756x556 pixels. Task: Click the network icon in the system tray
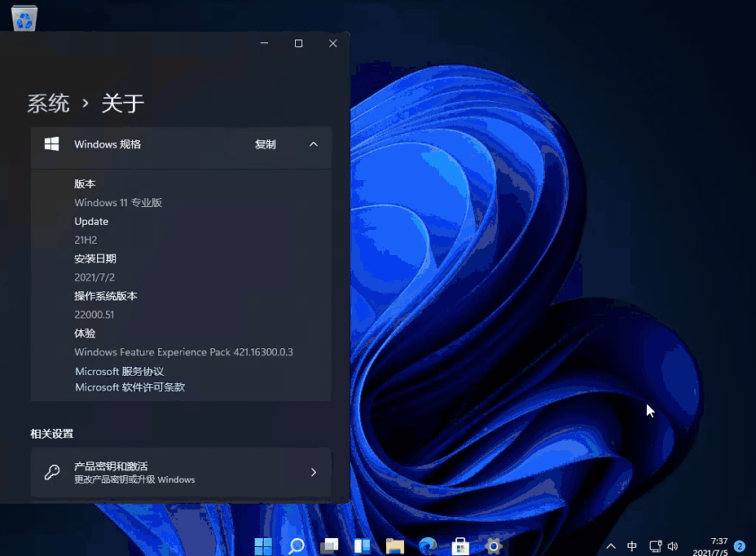(x=656, y=545)
